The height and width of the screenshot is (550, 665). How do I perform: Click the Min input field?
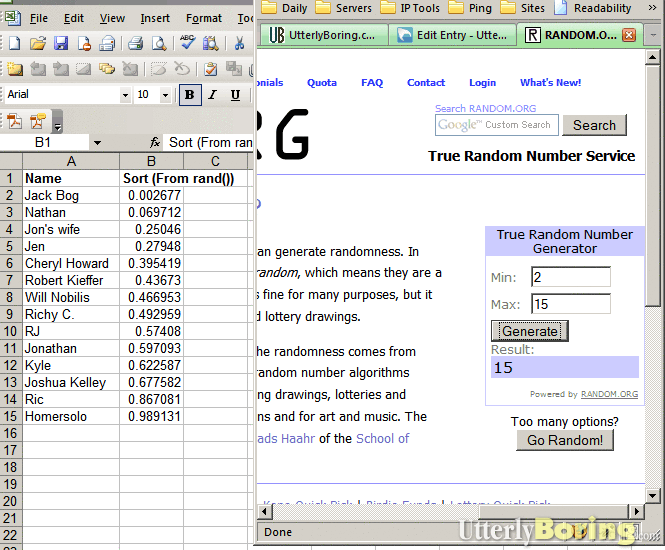570,277
